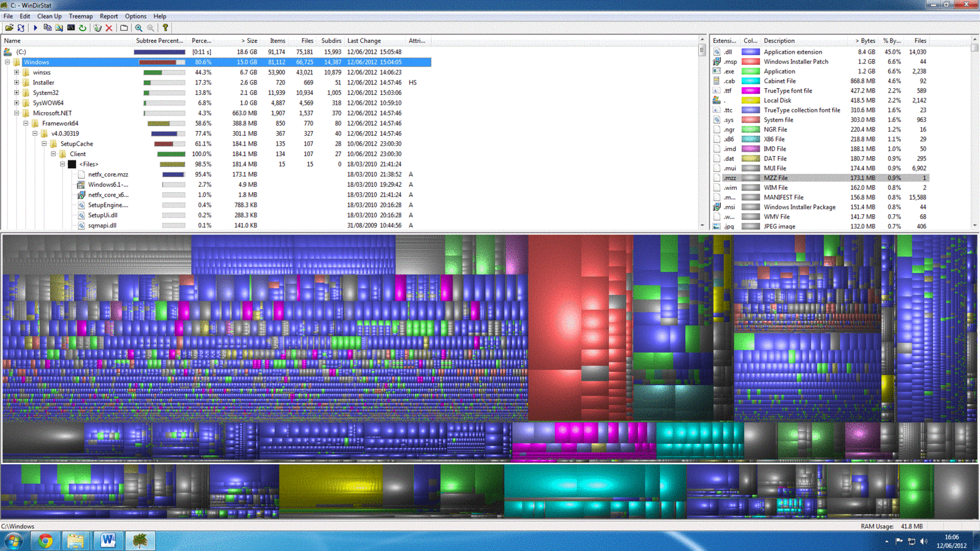Click the Open Item play-arrow icon
Screen dimensions: 980x551
pyautogui.click(x=35, y=28)
